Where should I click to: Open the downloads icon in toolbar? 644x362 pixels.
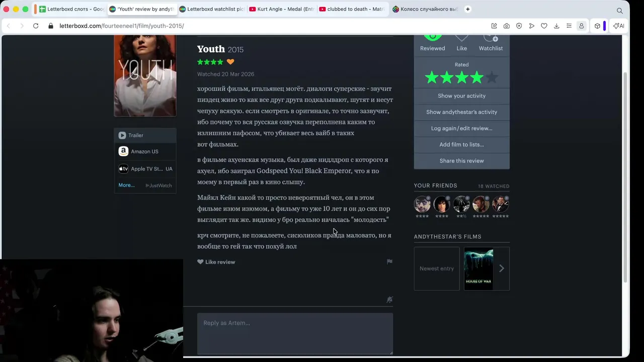[556, 26]
